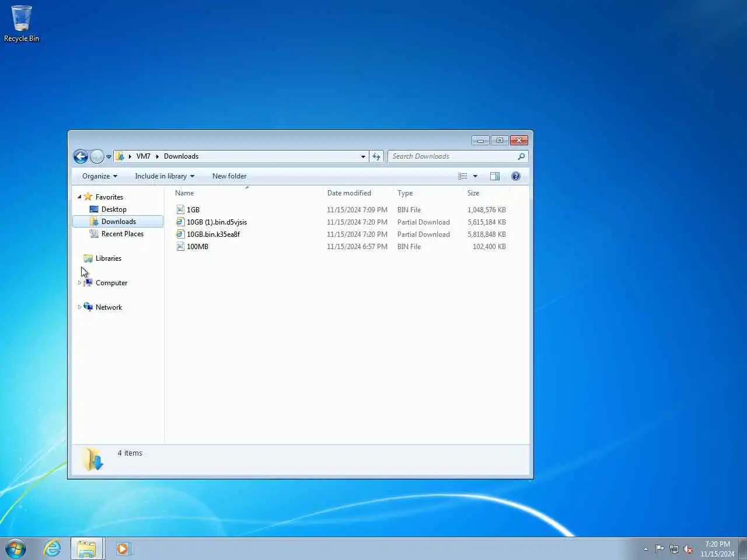This screenshot has width=747, height=560.
Task: Expand the address bar previous locations dropdown
Action: (363, 156)
